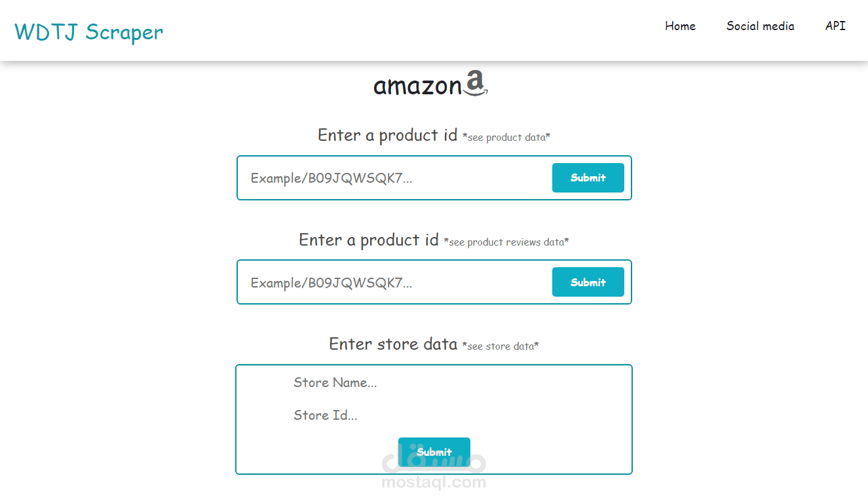Focus the product reviews product id field
Viewport: 868px width, 501px height.
(393, 283)
